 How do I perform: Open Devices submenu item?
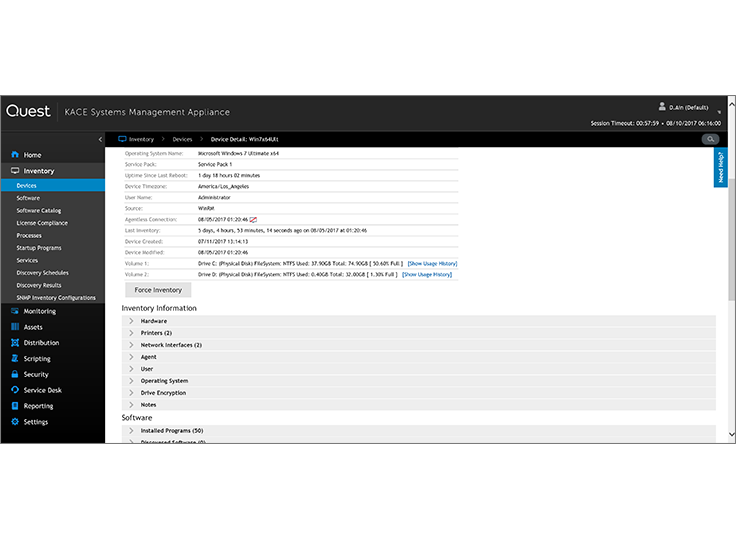[x=53, y=185]
